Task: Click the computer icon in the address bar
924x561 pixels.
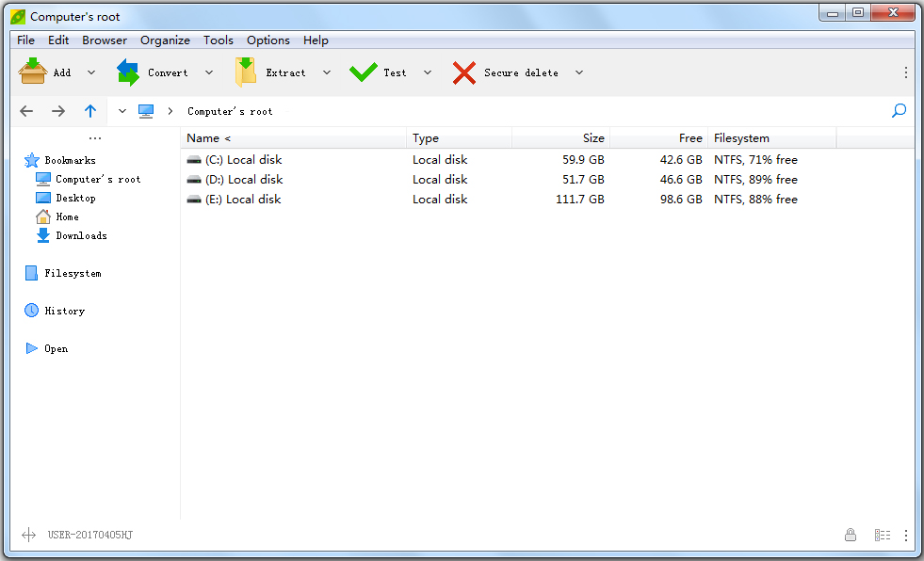Action: (x=146, y=111)
